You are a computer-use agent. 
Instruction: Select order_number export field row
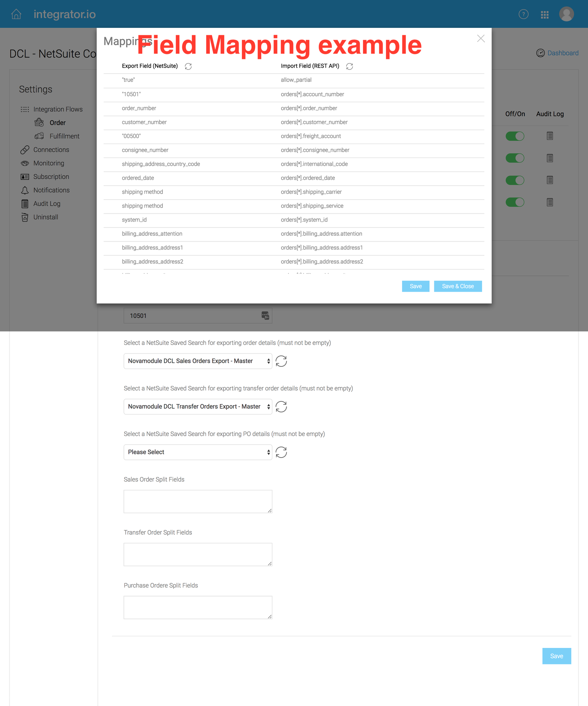pos(139,108)
